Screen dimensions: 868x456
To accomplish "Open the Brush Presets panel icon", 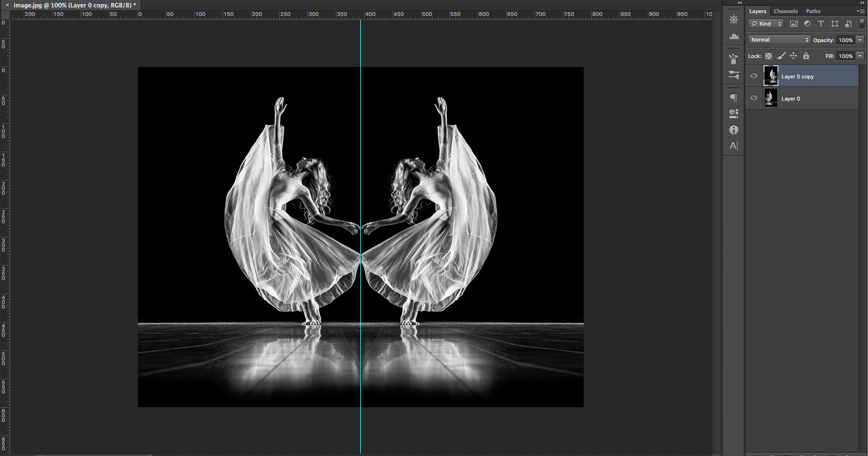I will tap(734, 58).
